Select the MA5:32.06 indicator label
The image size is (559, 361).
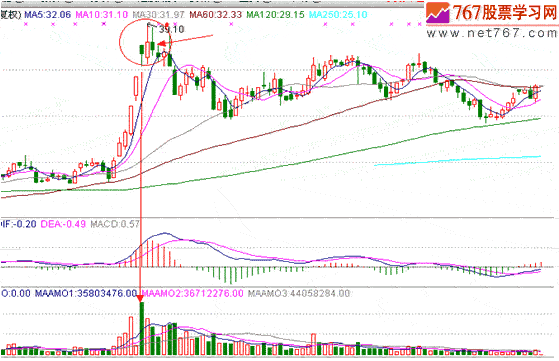point(48,15)
